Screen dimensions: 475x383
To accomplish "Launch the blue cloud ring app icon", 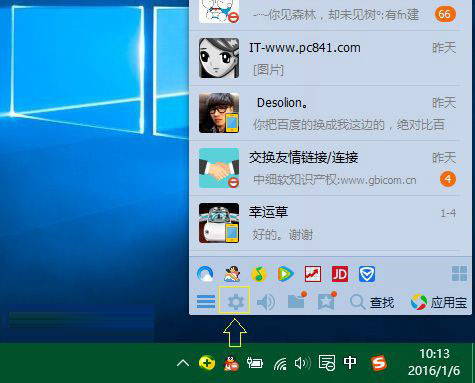I will [x=205, y=274].
